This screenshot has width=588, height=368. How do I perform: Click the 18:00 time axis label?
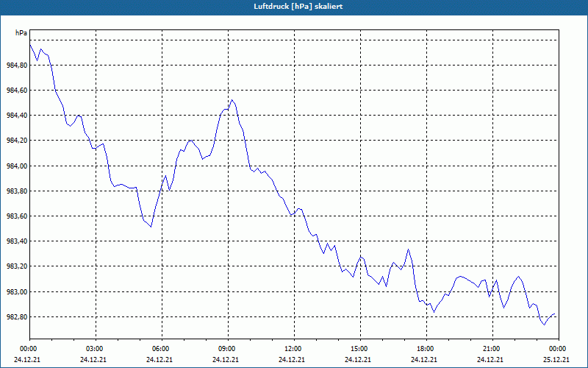(426, 349)
